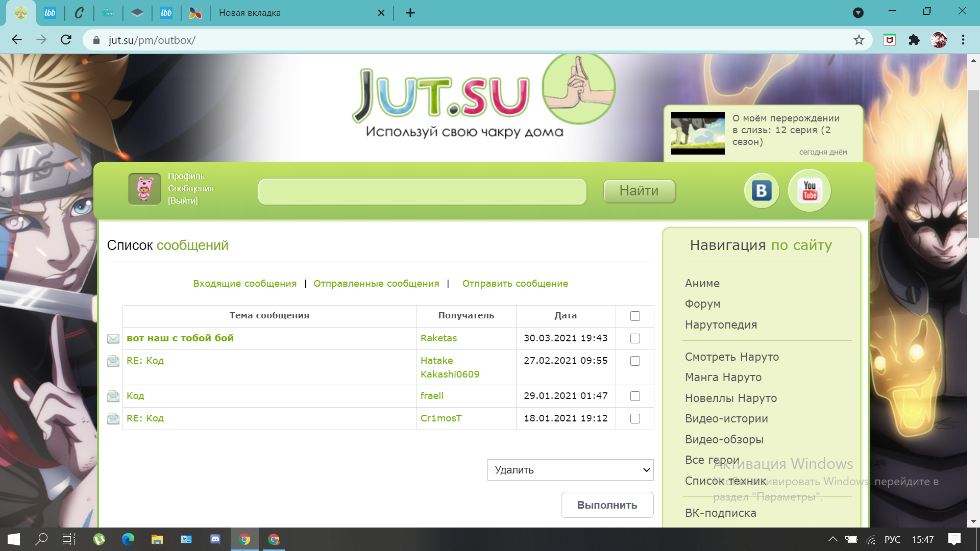Open Входящие сообщения link
Image resolution: width=980 pixels, height=551 pixels.
click(x=244, y=284)
